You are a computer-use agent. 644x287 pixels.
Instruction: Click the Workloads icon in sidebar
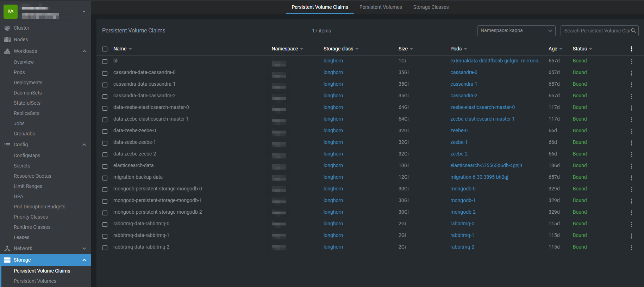(7, 51)
